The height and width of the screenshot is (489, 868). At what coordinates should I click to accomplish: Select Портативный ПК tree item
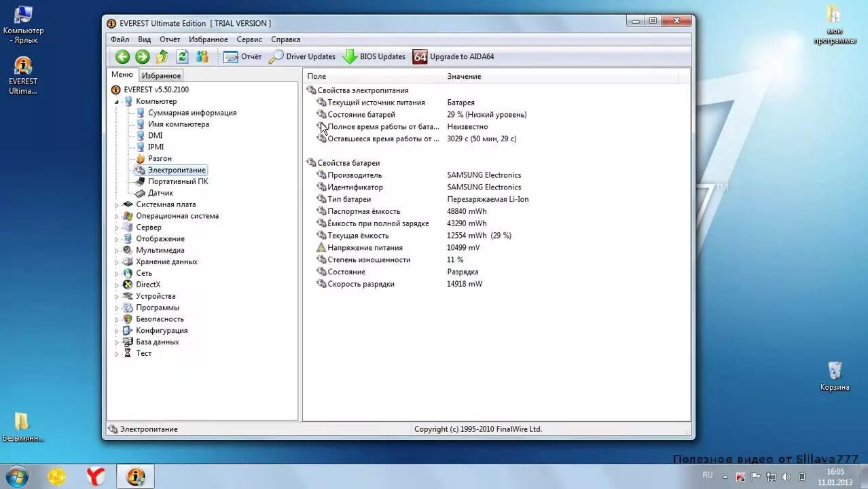(x=178, y=181)
